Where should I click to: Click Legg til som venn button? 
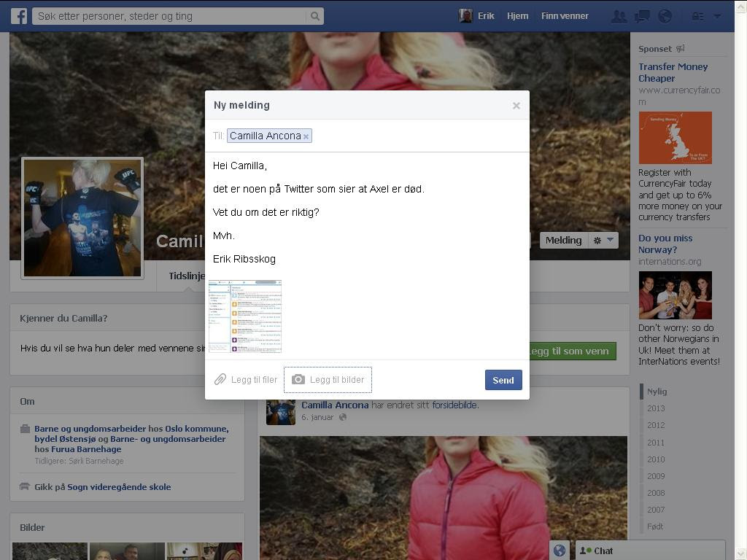pyautogui.click(x=571, y=351)
